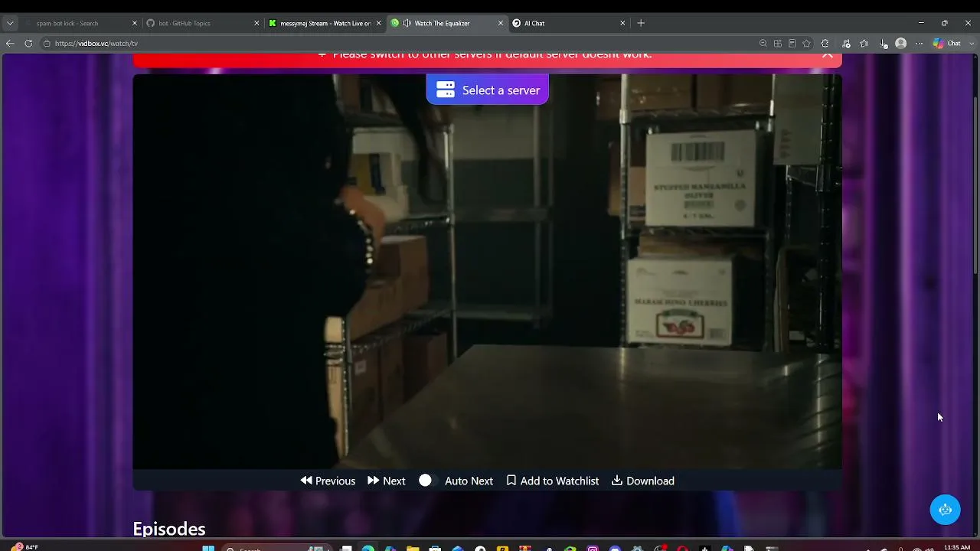Open the Select a server menu
This screenshot has width=980, height=551.
[488, 90]
